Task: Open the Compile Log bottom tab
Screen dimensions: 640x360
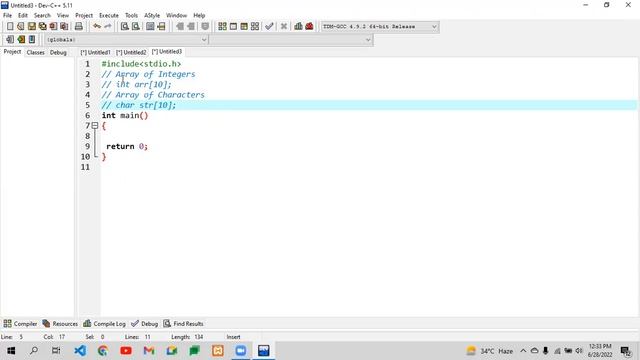Action: pyautogui.click(x=104, y=324)
